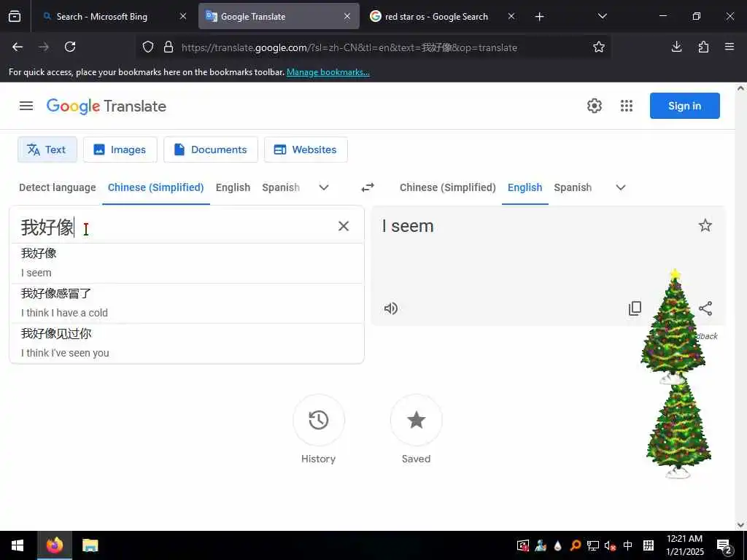This screenshot has height=560, width=747.
Task: Open the Google Translate main menu hamburger
Action: (x=26, y=106)
